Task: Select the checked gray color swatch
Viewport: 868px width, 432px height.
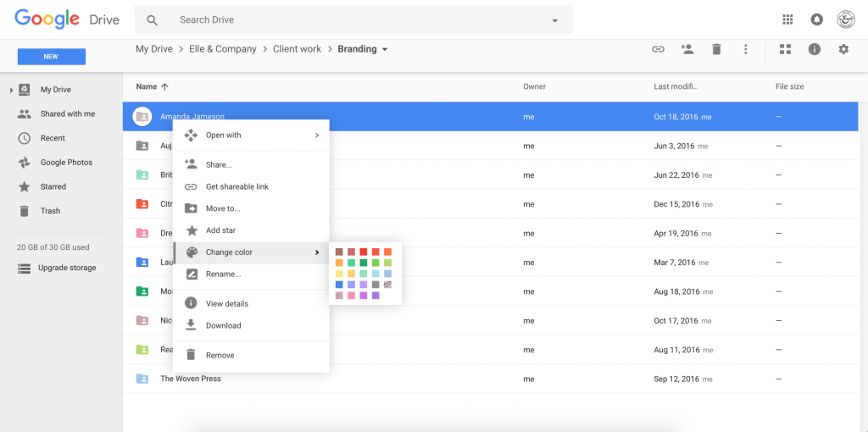Action: click(x=387, y=285)
